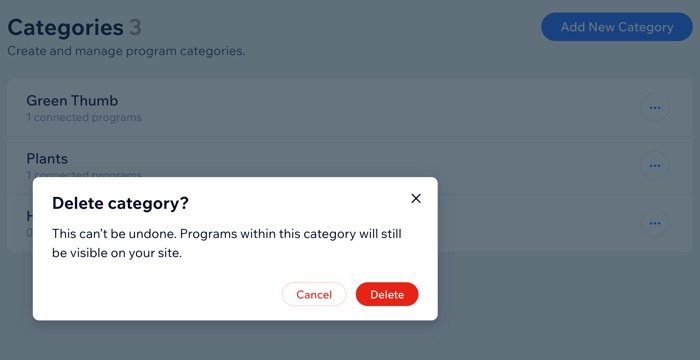Click Cancel in the delete dialog
This screenshot has width=700, height=360.
tap(314, 294)
